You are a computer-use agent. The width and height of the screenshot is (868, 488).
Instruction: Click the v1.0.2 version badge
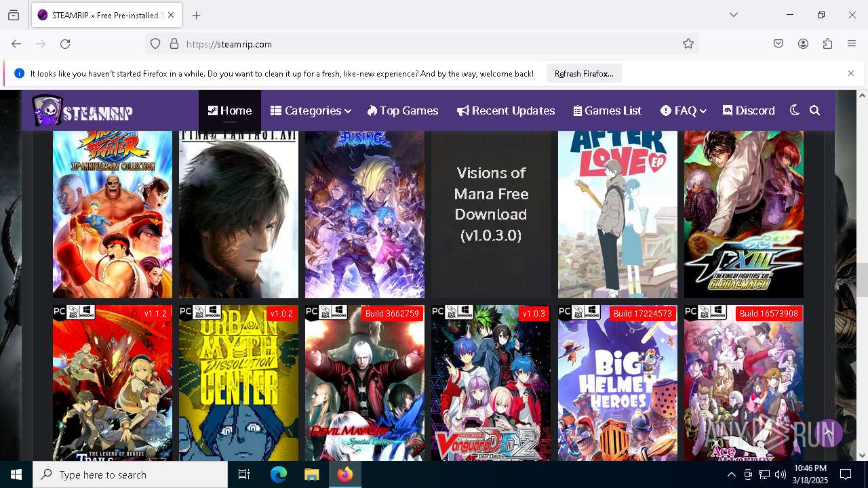[281, 314]
